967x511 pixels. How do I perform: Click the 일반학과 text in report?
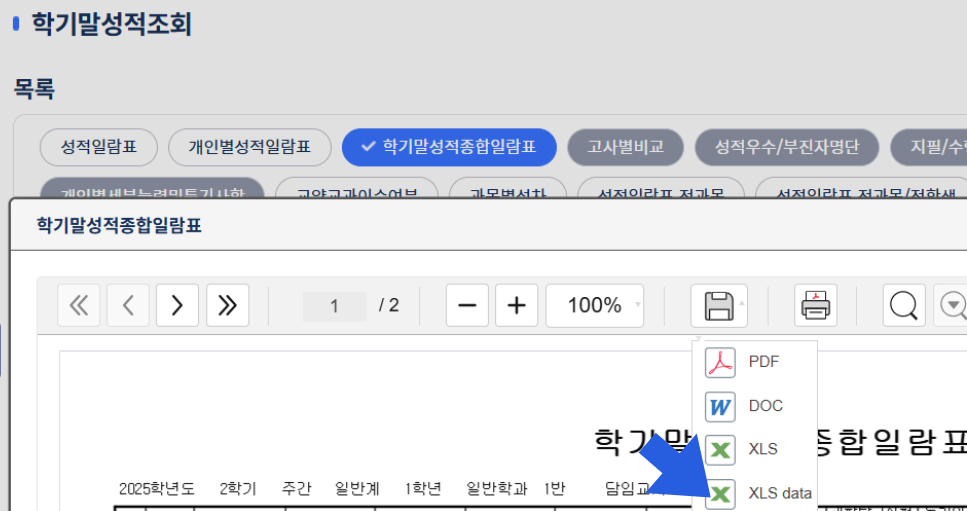pos(497,490)
